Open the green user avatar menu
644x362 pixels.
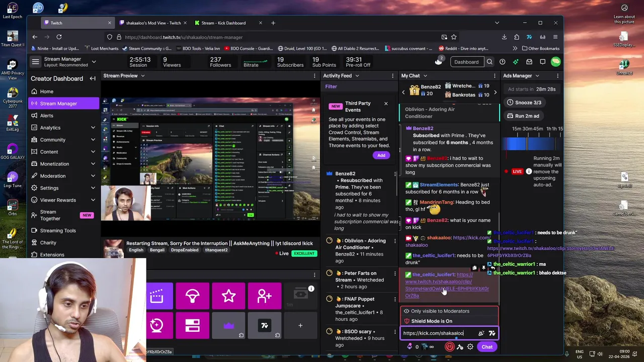point(555,62)
